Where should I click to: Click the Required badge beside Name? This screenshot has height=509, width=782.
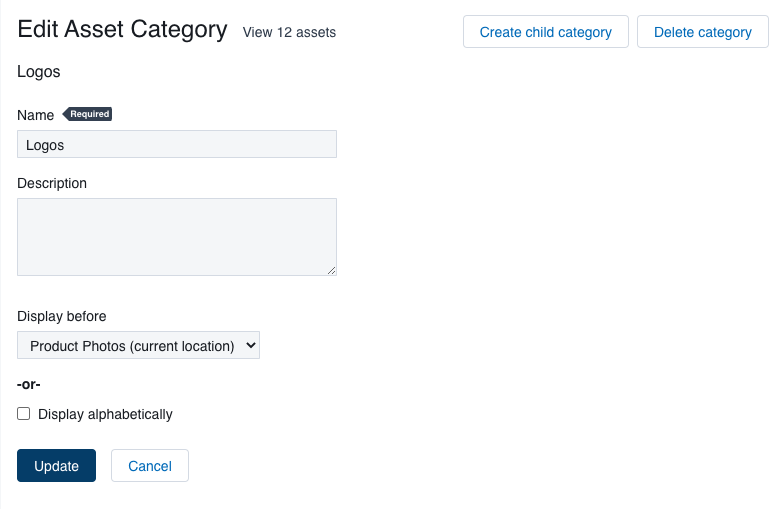tap(87, 114)
